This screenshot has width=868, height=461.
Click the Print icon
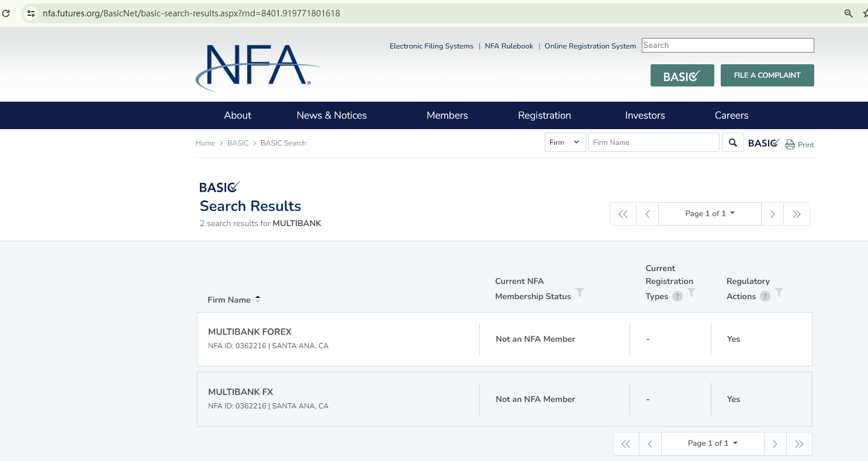click(790, 144)
